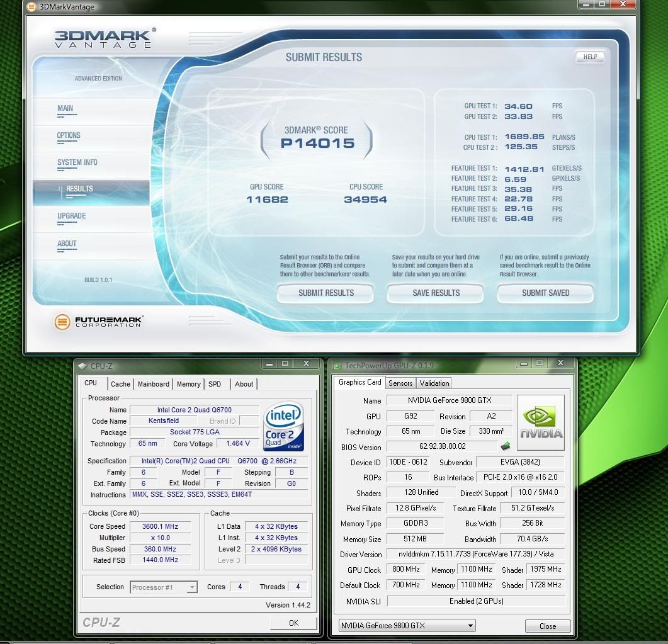Click the CPU score value 34954

pos(366,200)
